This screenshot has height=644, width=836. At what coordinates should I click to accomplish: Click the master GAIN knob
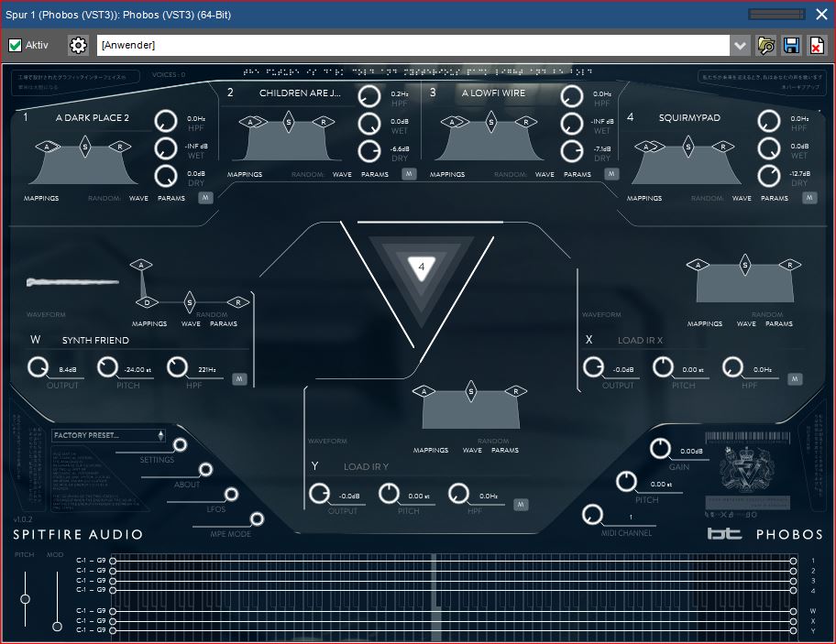point(660,449)
